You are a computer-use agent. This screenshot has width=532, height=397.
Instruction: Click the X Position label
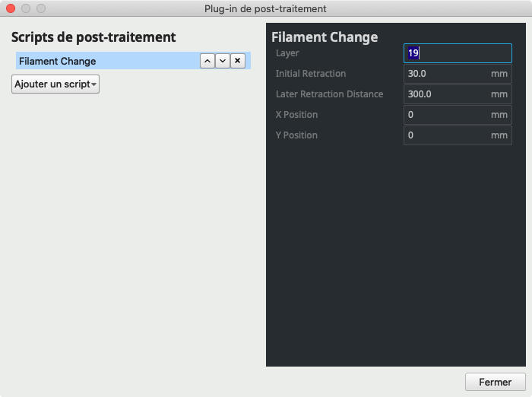(x=296, y=115)
